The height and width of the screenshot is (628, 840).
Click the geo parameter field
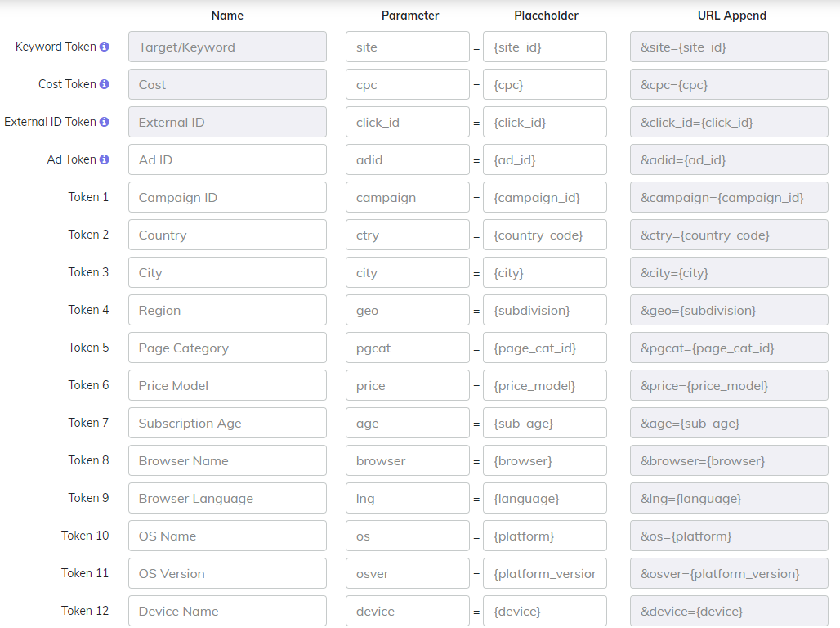tap(407, 310)
